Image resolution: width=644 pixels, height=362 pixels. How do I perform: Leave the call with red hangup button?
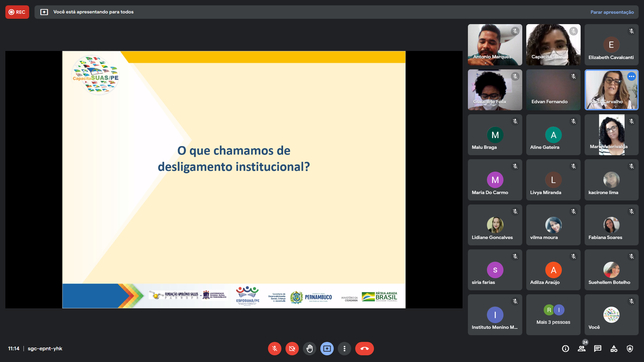click(x=364, y=349)
